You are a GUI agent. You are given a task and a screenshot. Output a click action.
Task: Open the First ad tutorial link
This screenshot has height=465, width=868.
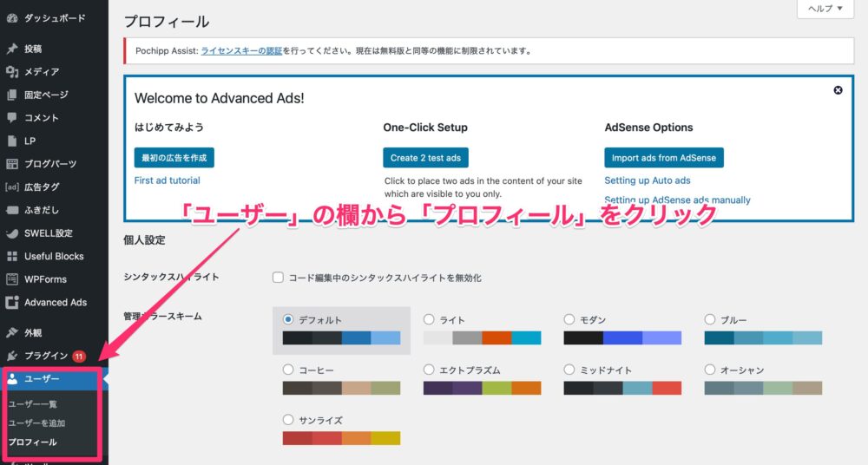click(168, 180)
